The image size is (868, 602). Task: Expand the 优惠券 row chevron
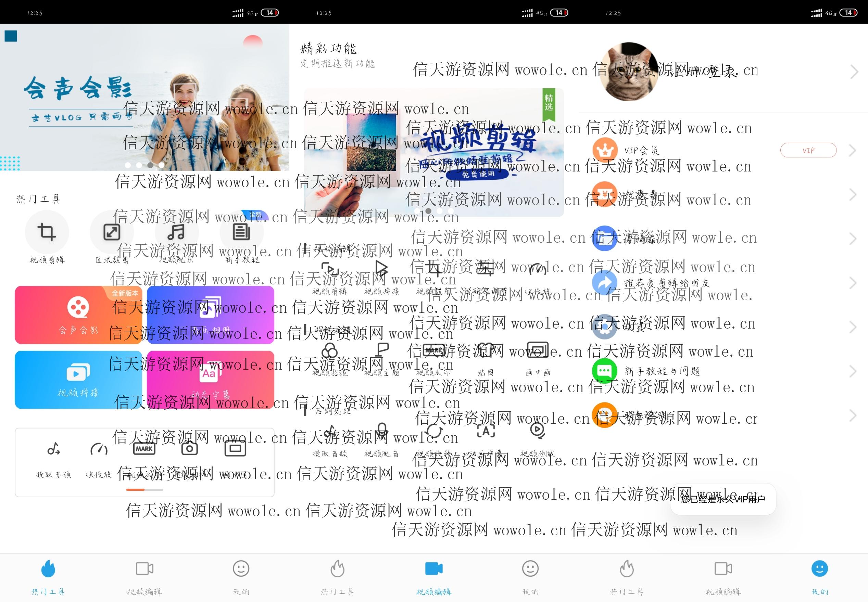853,195
